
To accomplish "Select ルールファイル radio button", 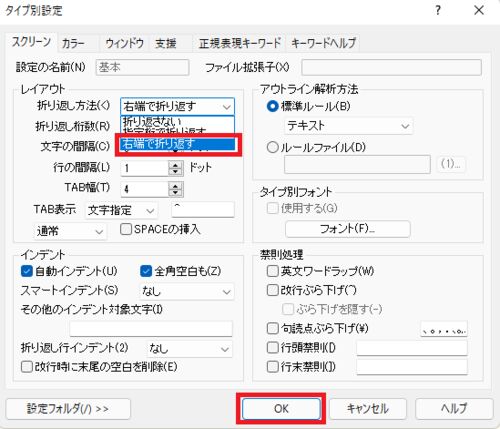I will pos(316,147).
